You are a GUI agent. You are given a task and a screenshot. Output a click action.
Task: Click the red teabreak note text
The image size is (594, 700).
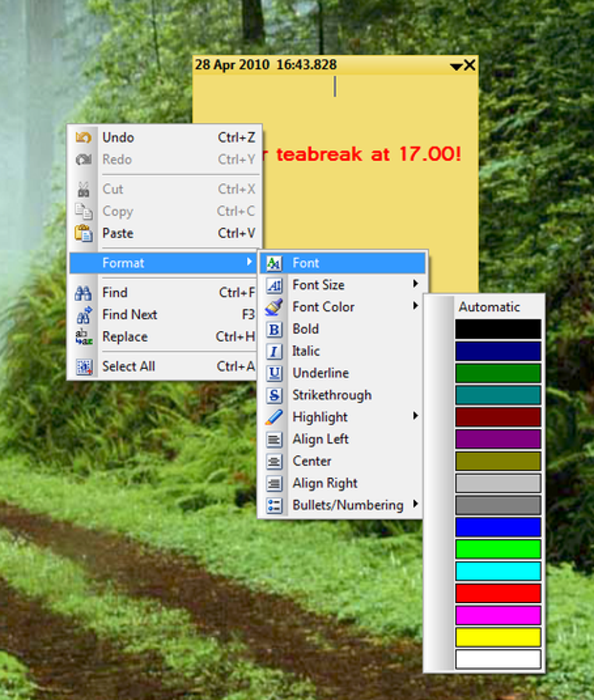362,154
